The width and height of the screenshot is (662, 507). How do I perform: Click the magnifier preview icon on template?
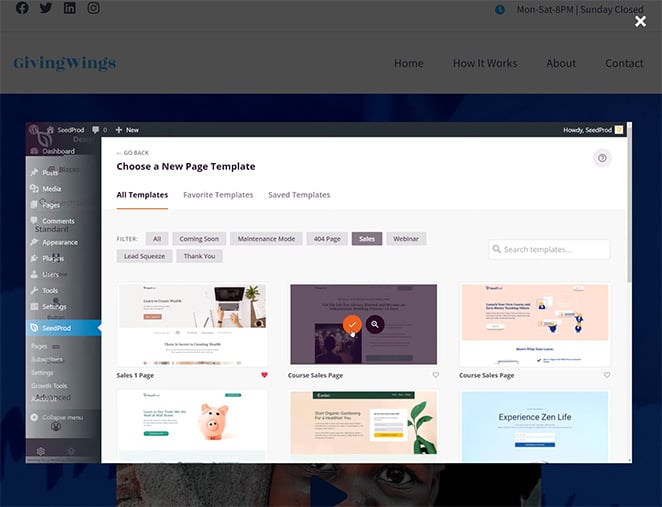(x=375, y=324)
